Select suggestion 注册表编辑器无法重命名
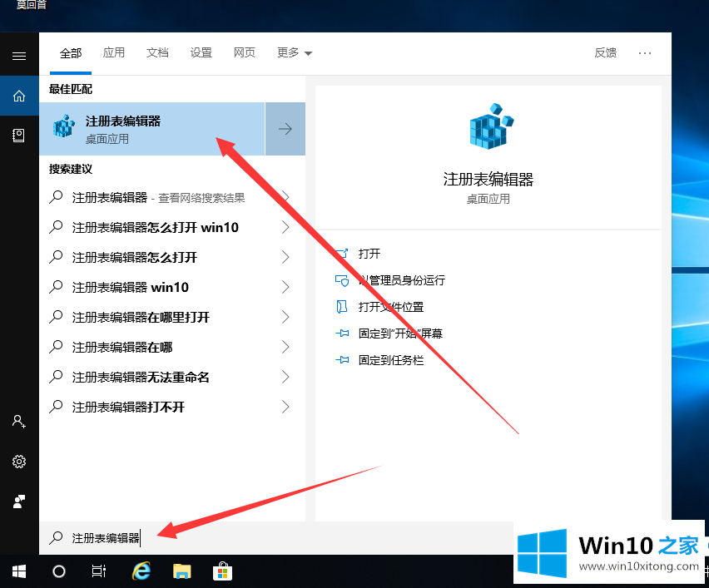The width and height of the screenshot is (709, 588). click(141, 377)
